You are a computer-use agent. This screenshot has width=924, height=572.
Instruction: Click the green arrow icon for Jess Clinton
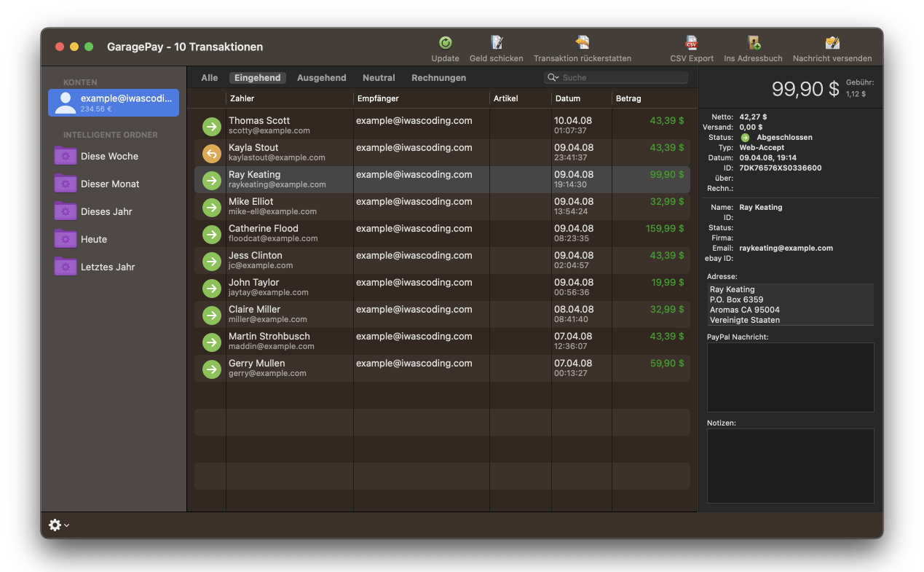click(211, 261)
